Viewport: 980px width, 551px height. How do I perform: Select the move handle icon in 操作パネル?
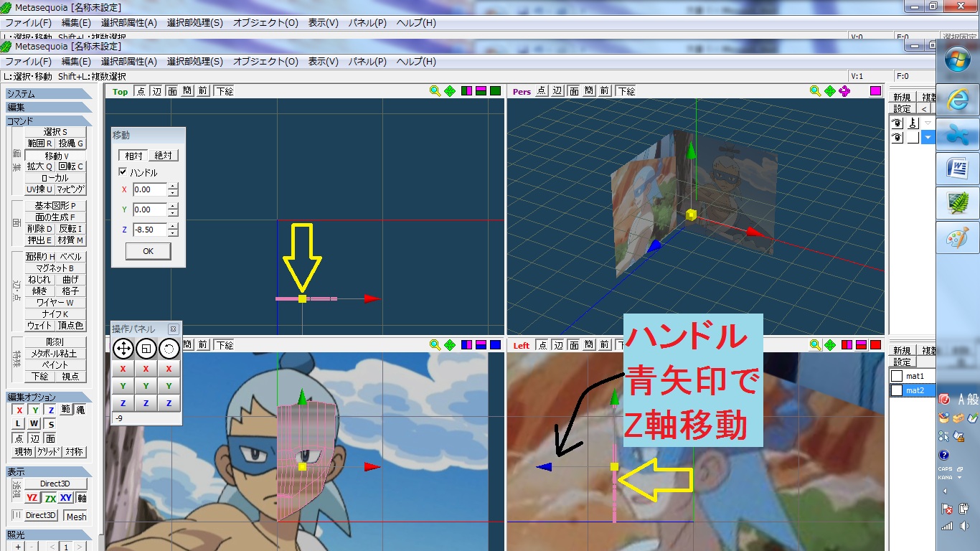point(123,349)
